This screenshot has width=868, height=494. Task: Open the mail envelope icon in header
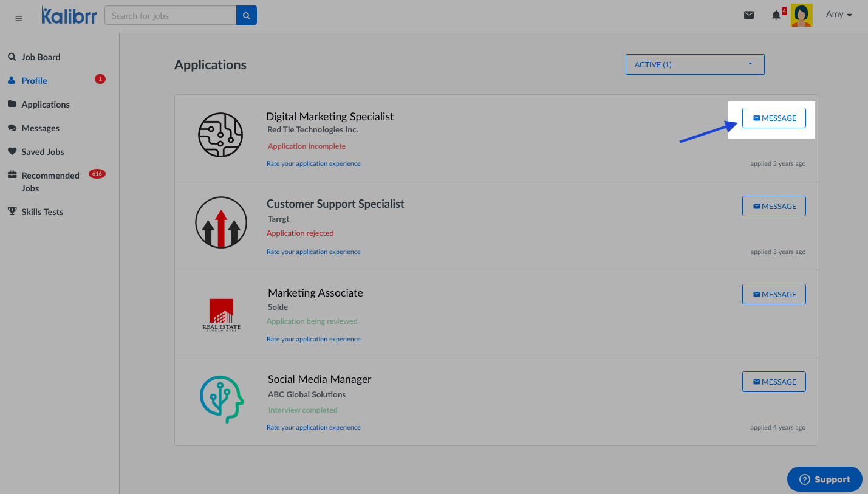pyautogui.click(x=749, y=15)
